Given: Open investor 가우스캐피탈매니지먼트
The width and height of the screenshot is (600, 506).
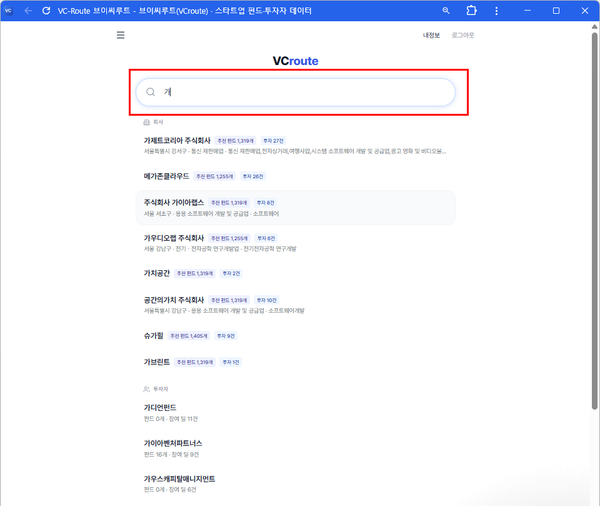Looking at the screenshot, I should pyautogui.click(x=295, y=484).
